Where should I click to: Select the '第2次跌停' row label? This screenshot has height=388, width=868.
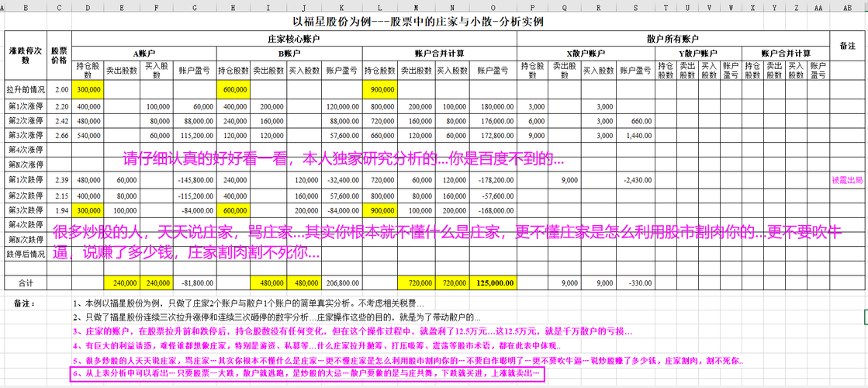(x=26, y=196)
